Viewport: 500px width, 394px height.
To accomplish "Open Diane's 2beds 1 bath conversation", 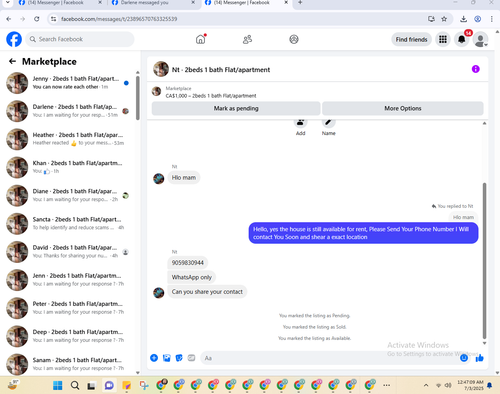I will coord(68,195).
